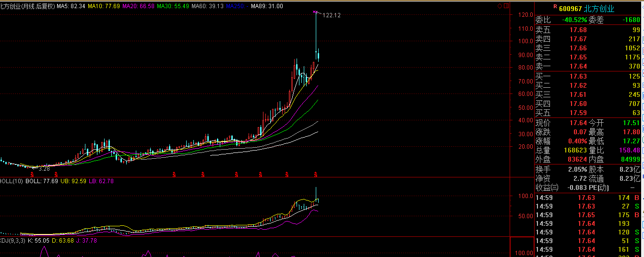Click the 3.28 low price marker
The width and height of the screenshot is (644, 257).
click(x=44, y=168)
